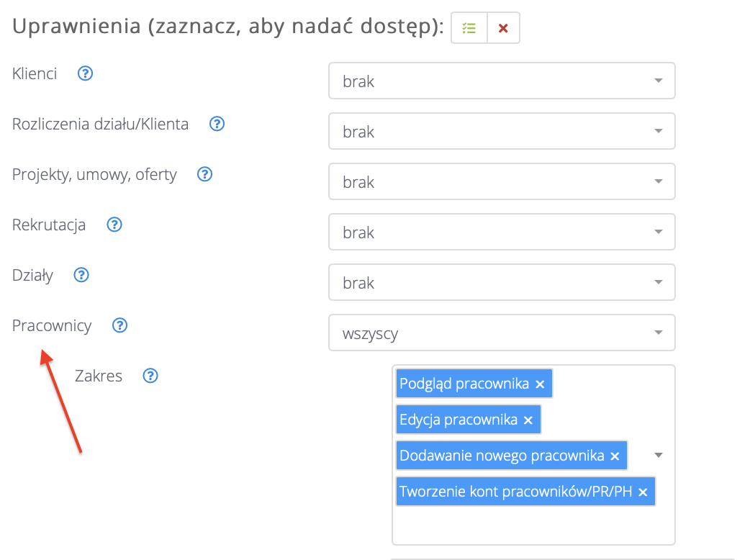Expand the Rozliczenia działu/Klienta dropdown
The image size is (750, 560).
click(x=502, y=131)
